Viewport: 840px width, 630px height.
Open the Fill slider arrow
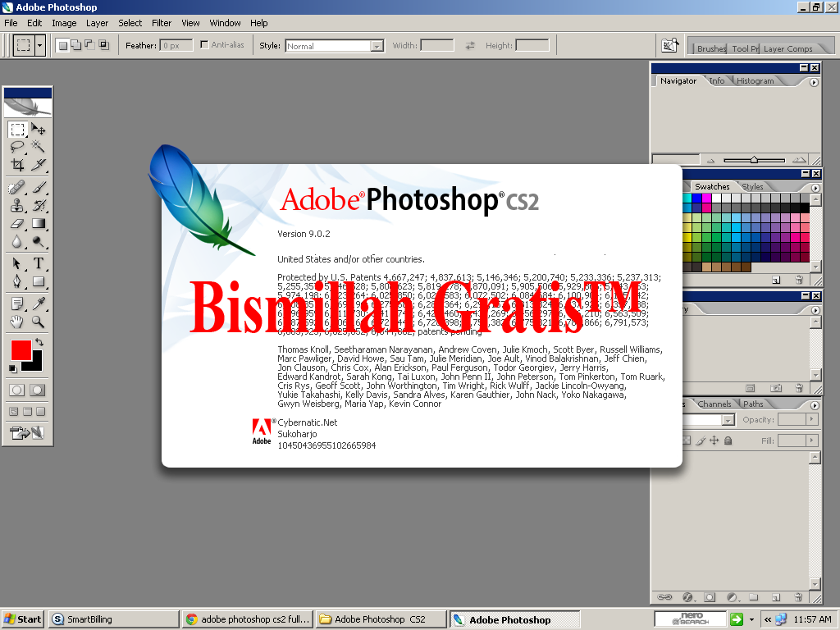pos(813,441)
